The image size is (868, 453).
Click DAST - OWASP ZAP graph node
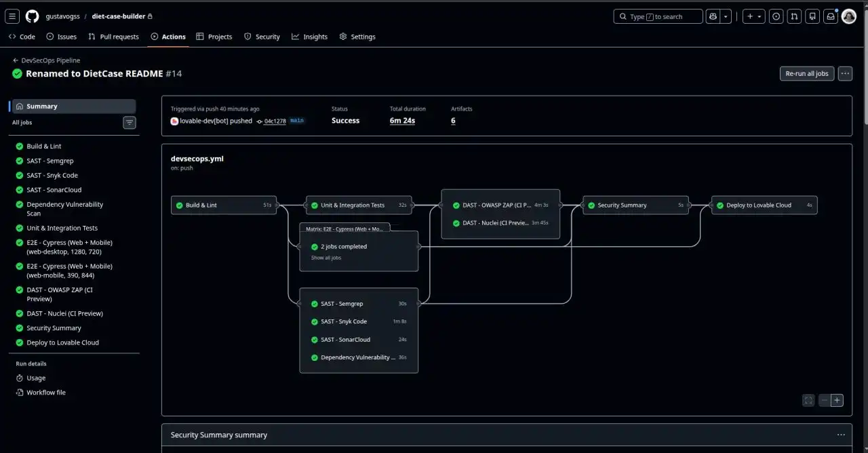click(500, 205)
